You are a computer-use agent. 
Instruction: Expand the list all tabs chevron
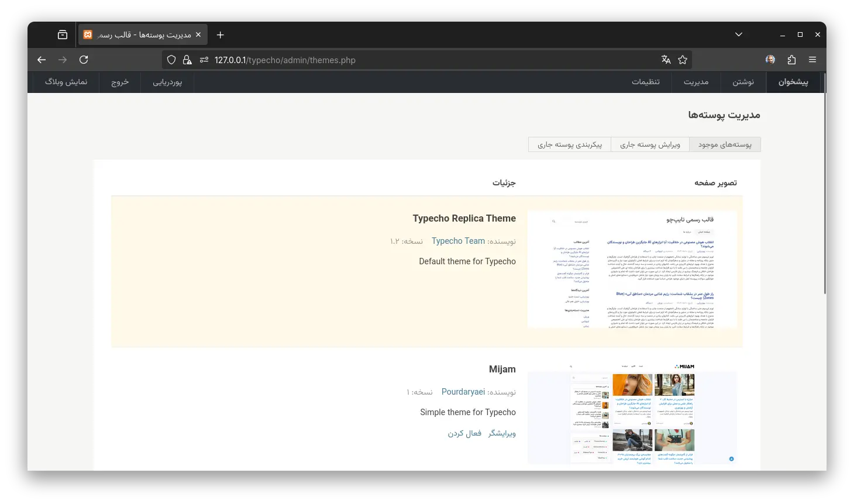coord(739,35)
